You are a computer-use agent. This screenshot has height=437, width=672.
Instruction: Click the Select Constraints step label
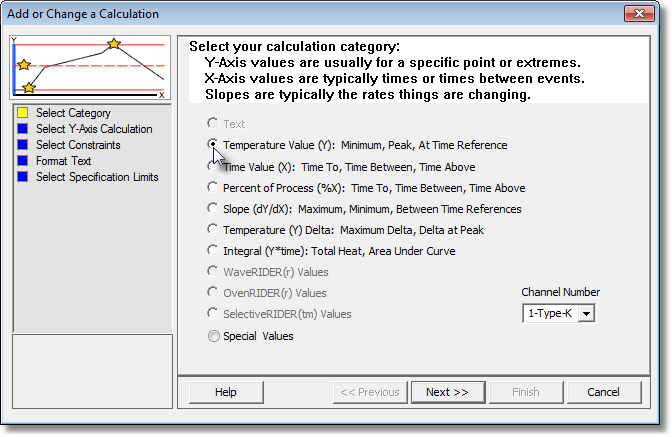click(x=78, y=145)
